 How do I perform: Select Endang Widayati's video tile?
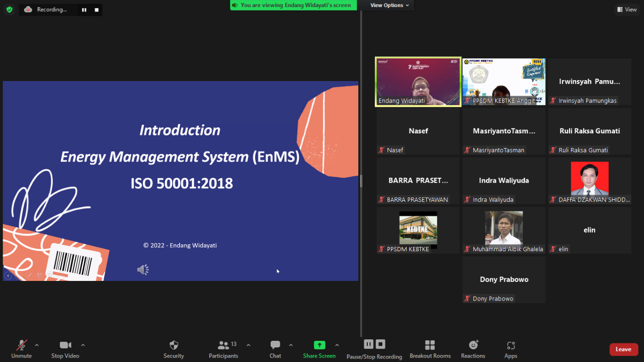418,82
